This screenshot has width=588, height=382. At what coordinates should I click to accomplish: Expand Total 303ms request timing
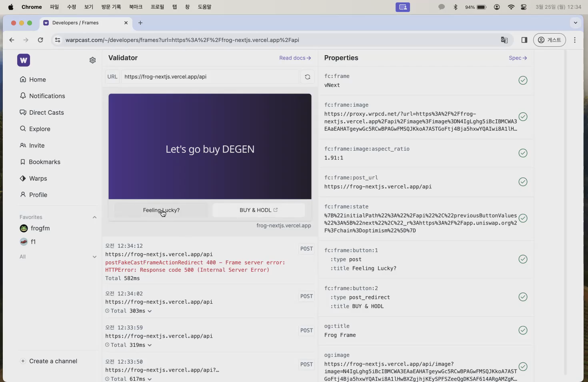click(128, 311)
